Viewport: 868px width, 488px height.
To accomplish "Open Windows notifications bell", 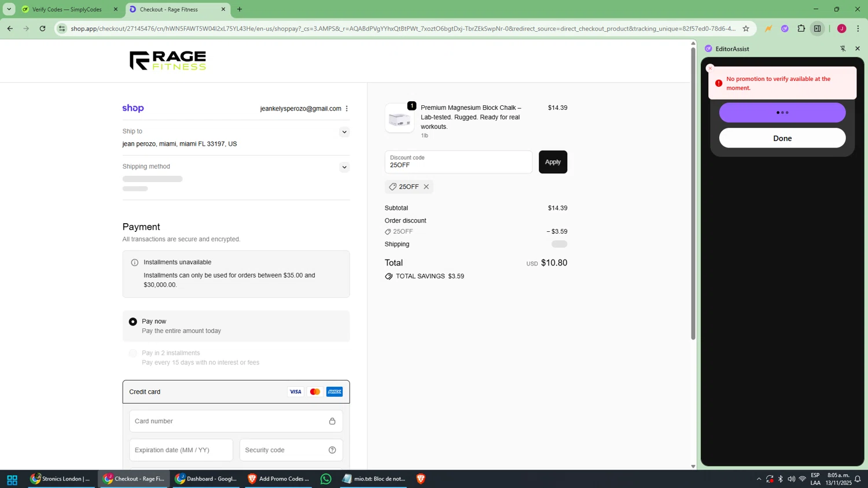I will 858,479.
